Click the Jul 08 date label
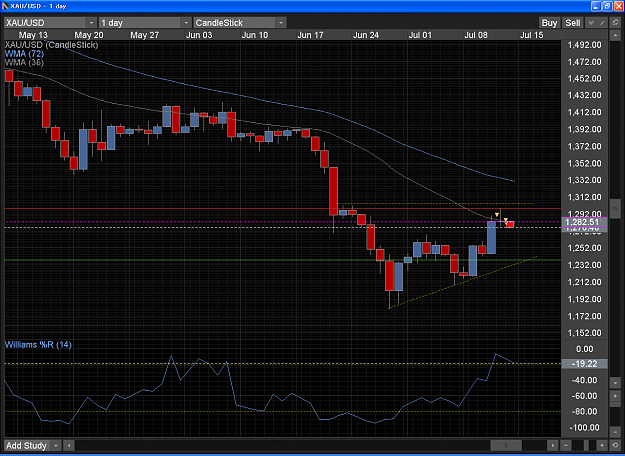The image size is (625, 456). pos(476,35)
